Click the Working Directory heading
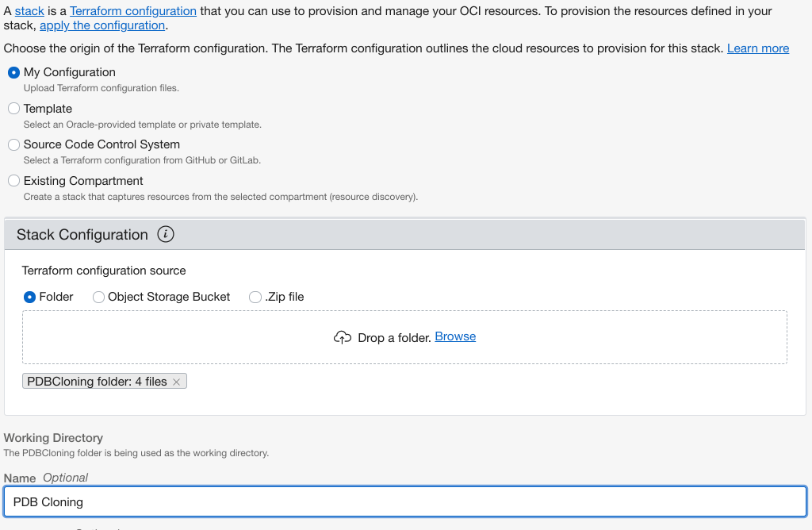This screenshot has width=812, height=530. (53, 438)
